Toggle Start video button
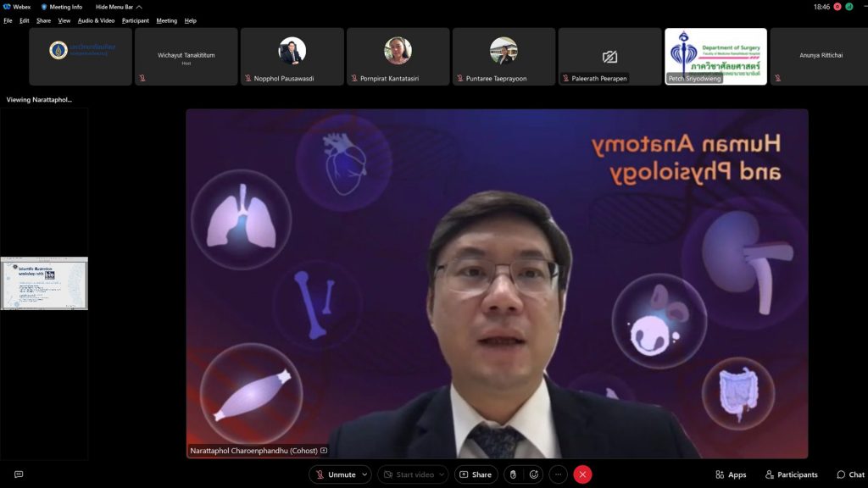 coord(407,474)
